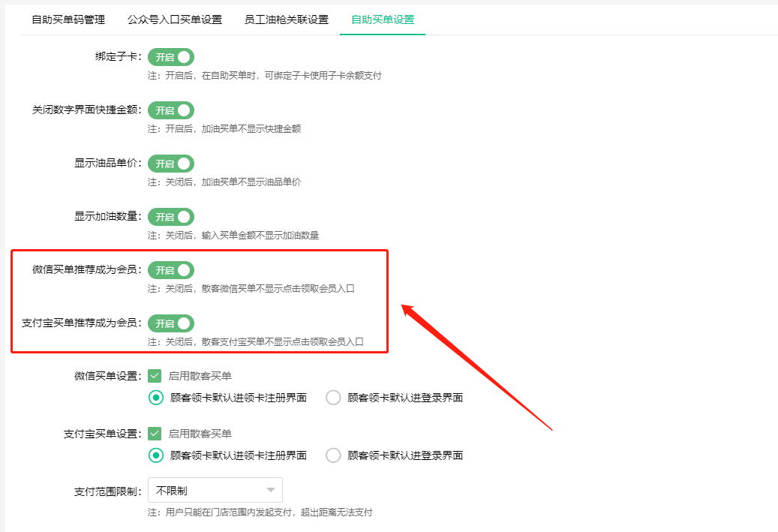Click the 启用散客买单 label for 支付宝买单设置
Screen dimensions: 778x532
tap(200, 434)
